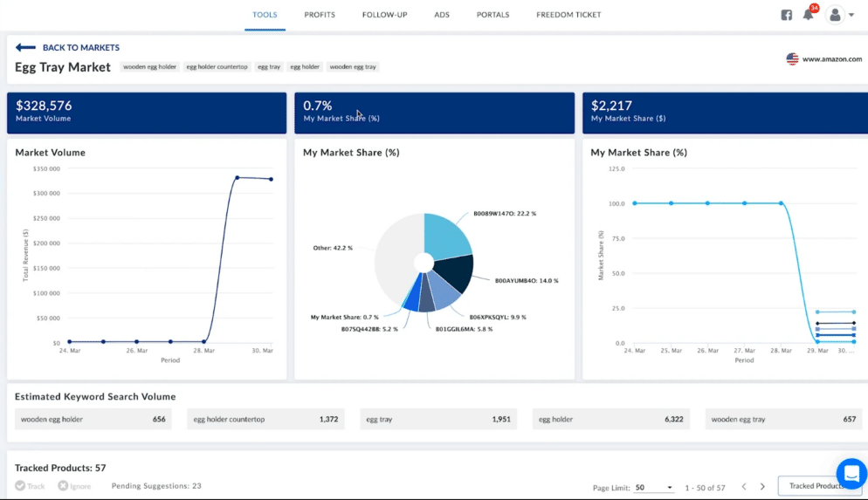
Task: Click the www.amazon.com marketplace link
Action: 832,58
